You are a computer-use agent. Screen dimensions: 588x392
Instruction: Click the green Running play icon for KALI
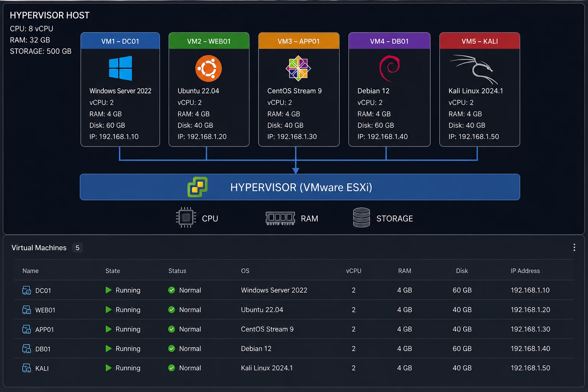tap(108, 368)
